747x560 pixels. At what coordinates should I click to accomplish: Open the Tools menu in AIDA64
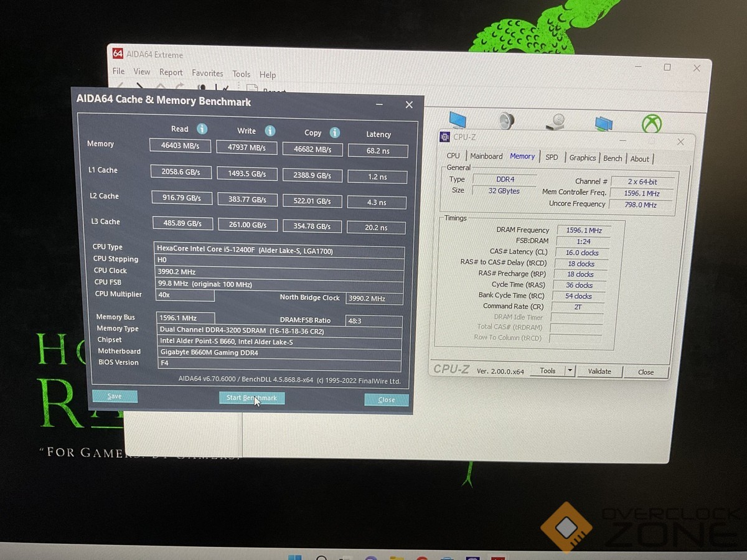tap(241, 74)
